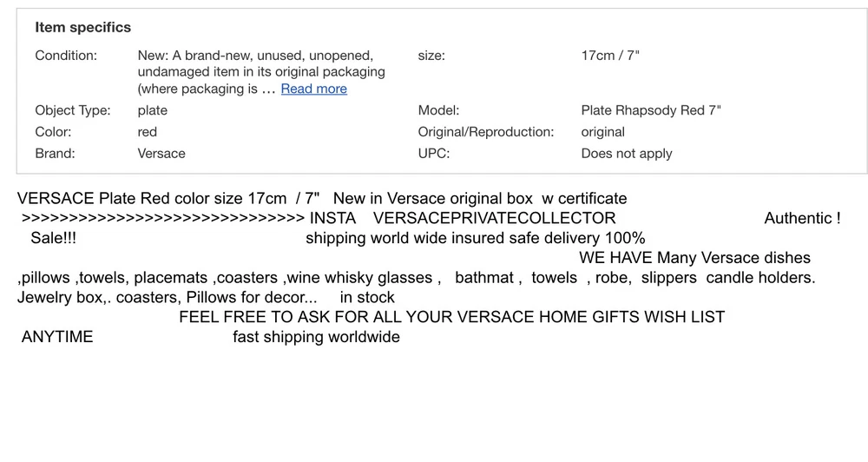Click the 17cm / 7" size value
The width and height of the screenshot is (868, 462).
coord(610,56)
